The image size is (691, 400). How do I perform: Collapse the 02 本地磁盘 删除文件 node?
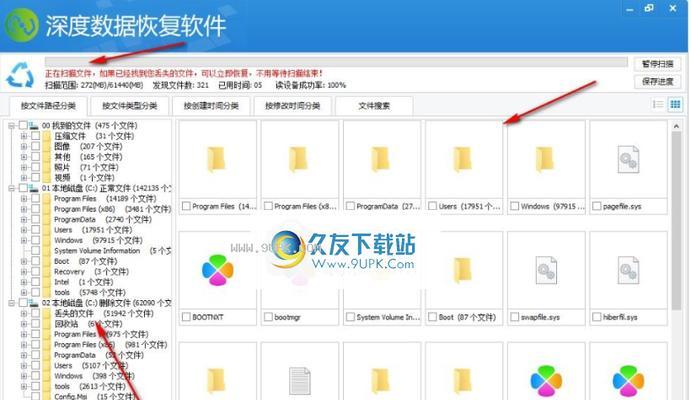tap(11, 303)
